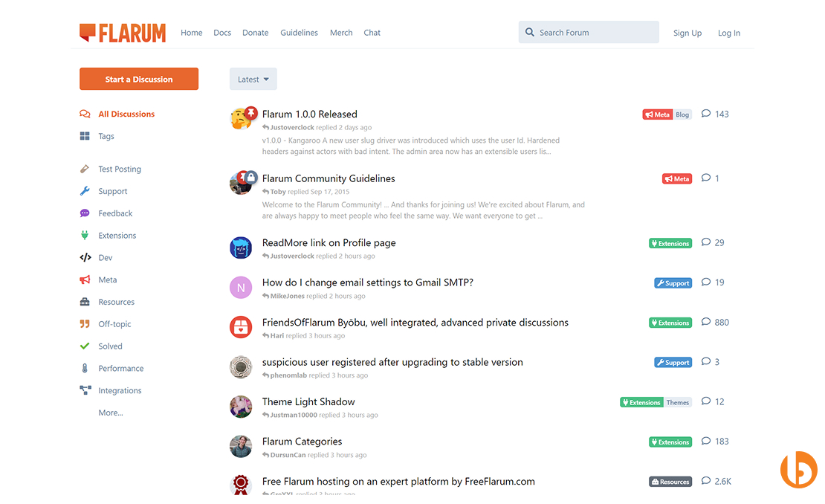Click the Test Posting eraser icon
825x504 pixels.
[85, 169]
